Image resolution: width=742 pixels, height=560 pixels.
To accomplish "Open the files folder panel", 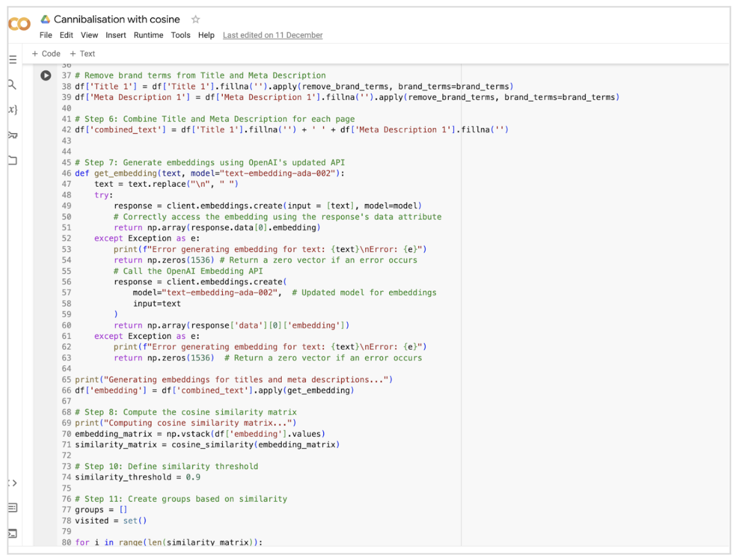I will point(12,160).
